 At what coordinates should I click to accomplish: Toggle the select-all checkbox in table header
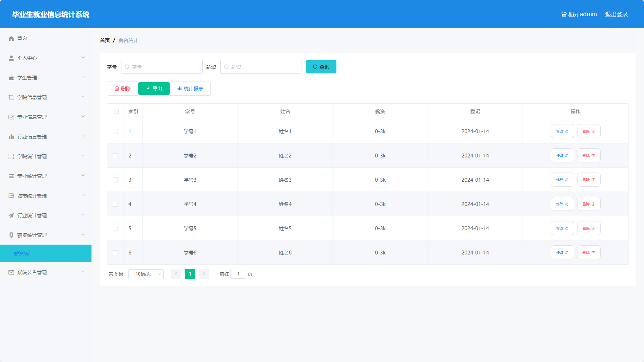click(116, 111)
